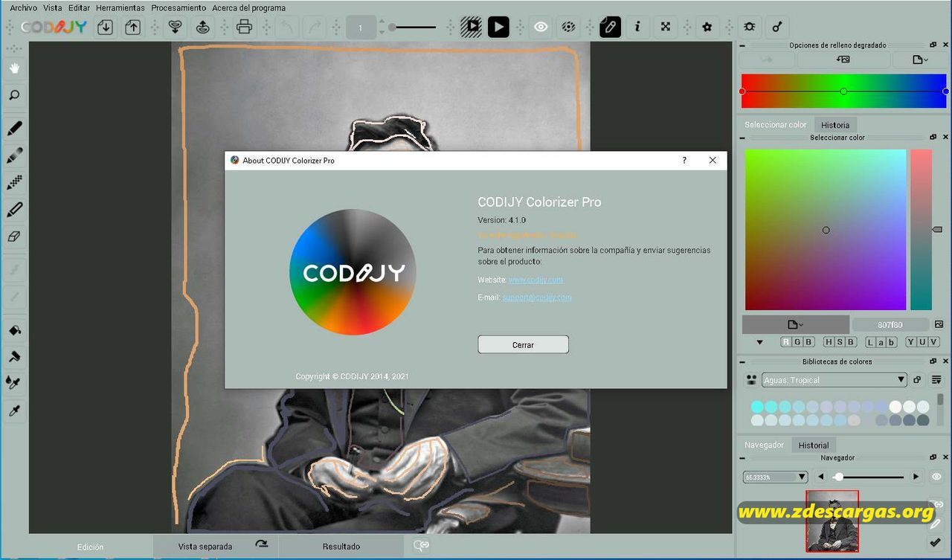Open the Herramientas menu
The width and height of the screenshot is (952, 560).
click(120, 8)
